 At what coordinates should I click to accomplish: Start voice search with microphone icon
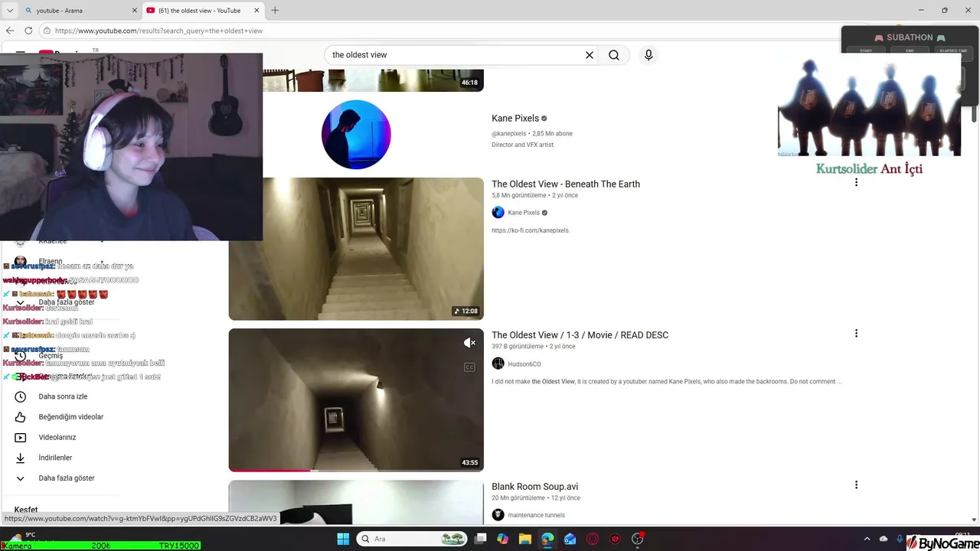click(x=648, y=55)
